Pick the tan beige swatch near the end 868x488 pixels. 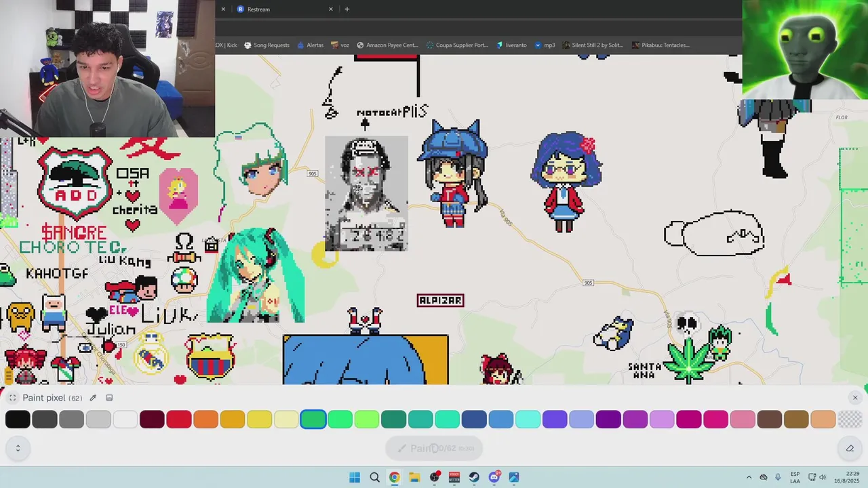pos(823,420)
